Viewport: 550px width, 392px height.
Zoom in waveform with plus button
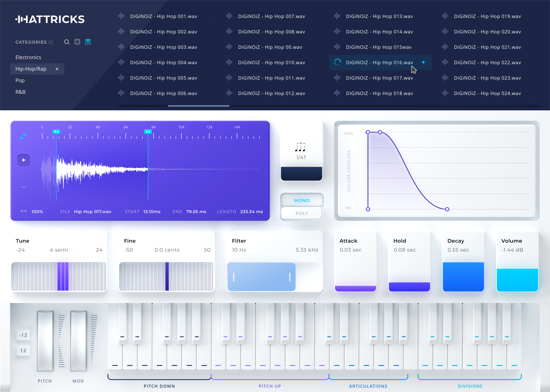(x=23, y=160)
